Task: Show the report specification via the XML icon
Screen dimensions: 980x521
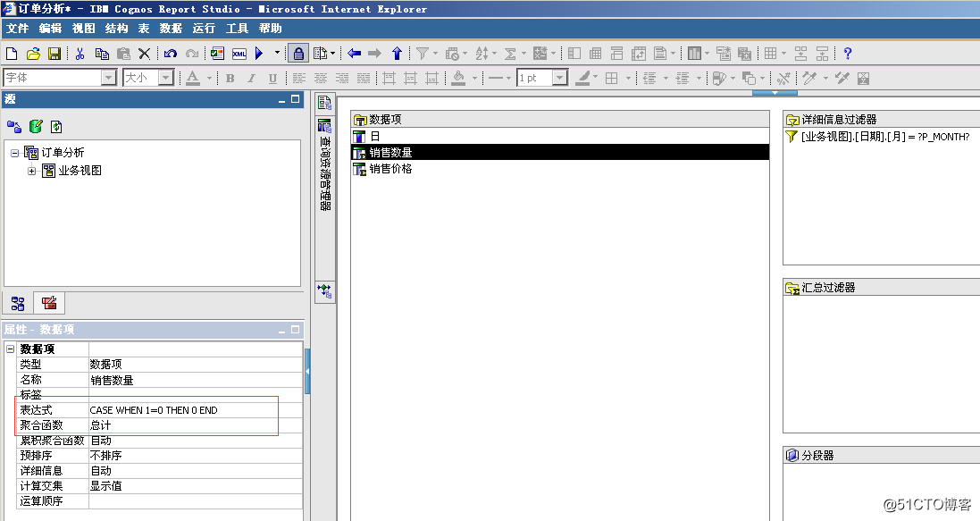Action: (x=239, y=54)
